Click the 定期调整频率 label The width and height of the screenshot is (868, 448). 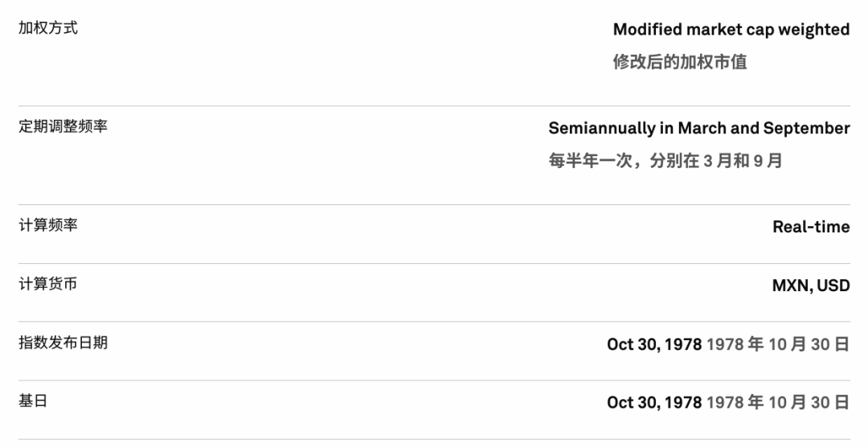[63, 126]
